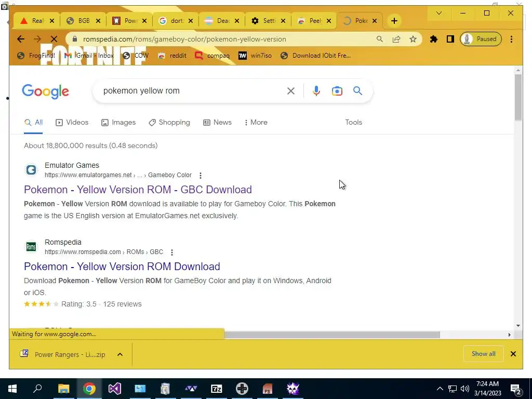Share this page icon in address bar
Image resolution: width=532 pixels, height=399 pixels.
(396, 39)
